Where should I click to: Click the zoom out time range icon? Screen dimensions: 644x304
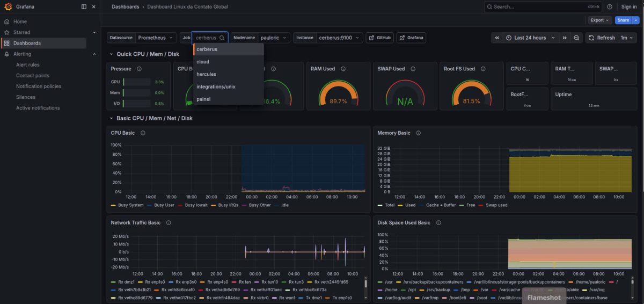(576, 38)
